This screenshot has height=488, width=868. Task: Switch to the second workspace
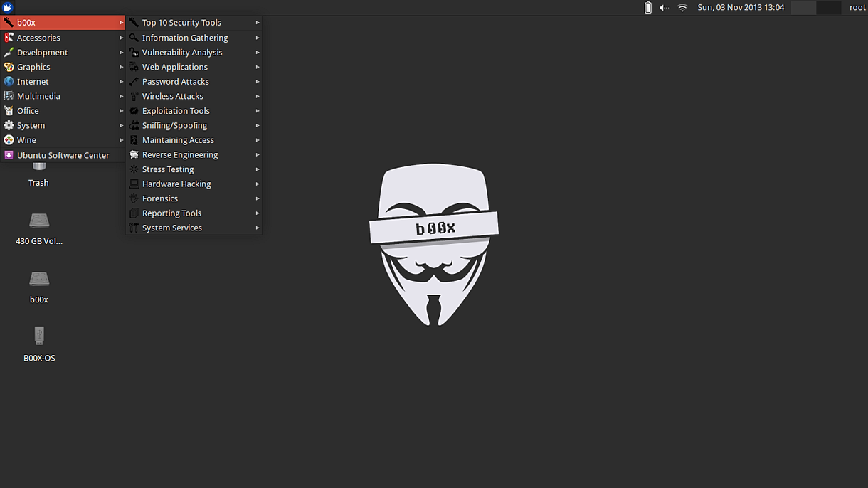coord(828,7)
